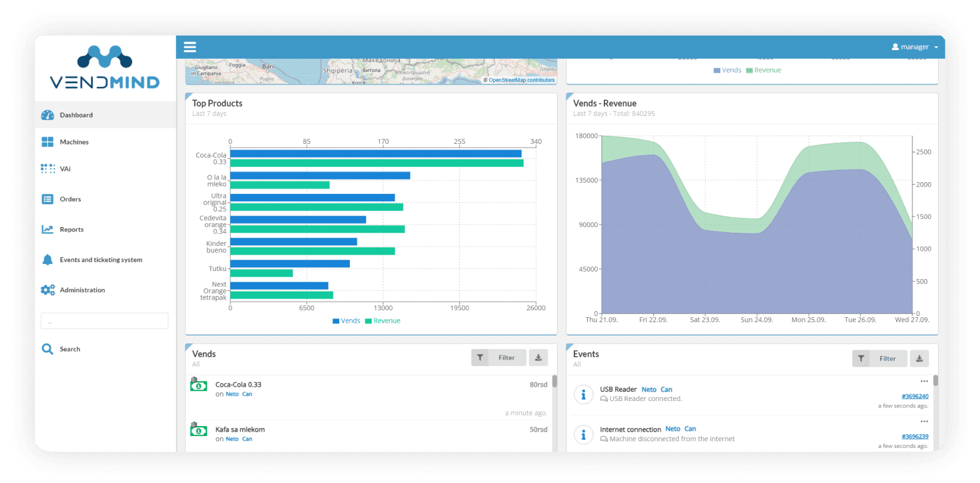Screen dimensions: 980x483
Task: Open Neto link under Kafa sa mlekom
Action: coord(232,439)
